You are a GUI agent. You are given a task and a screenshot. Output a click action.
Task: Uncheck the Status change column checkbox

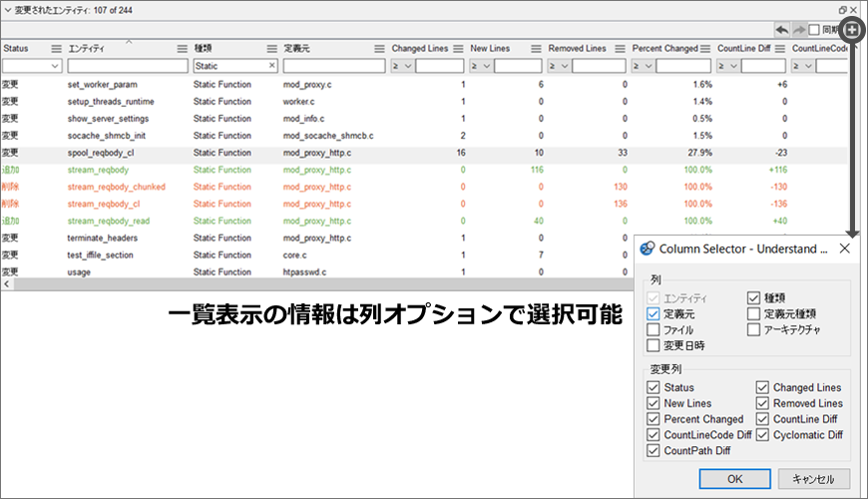pyautogui.click(x=653, y=387)
